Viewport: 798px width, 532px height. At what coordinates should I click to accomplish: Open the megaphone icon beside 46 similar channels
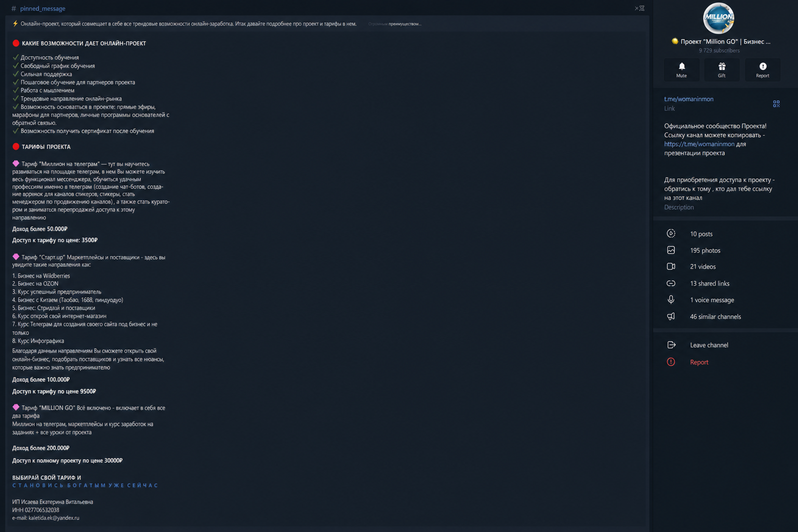671,316
